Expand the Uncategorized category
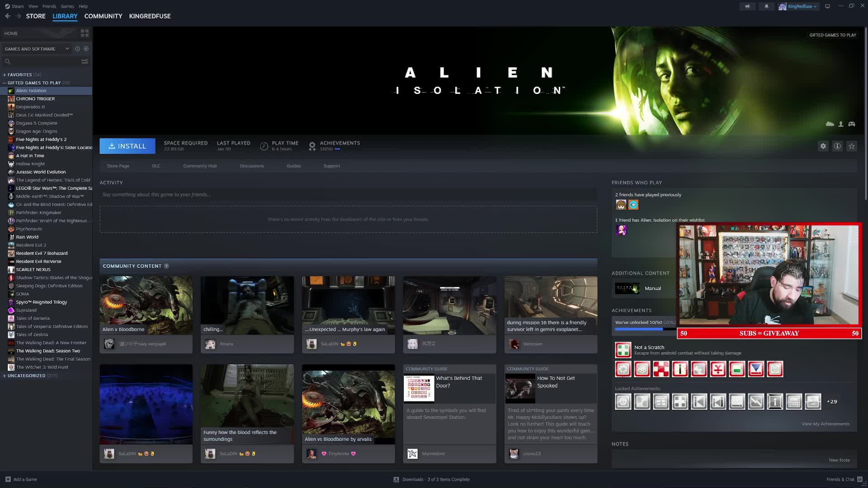This screenshot has height=488, width=868. (x=4, y=375)
